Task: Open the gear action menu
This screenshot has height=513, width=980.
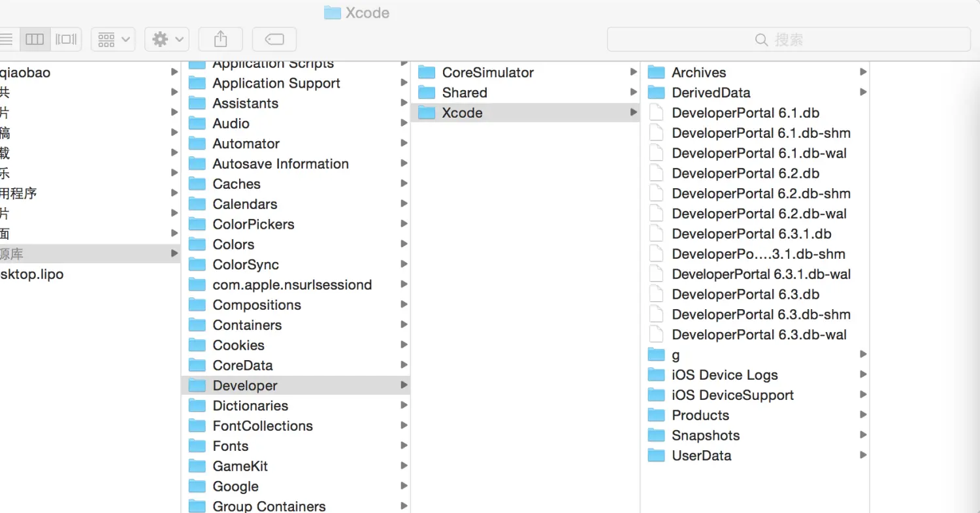Action: [x=167, y=39]
